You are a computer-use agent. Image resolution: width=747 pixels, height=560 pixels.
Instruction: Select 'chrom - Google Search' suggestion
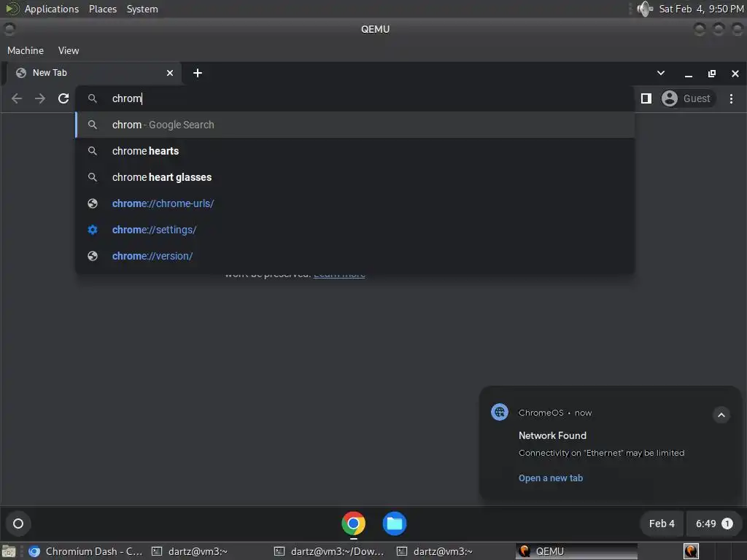point(355,125)
